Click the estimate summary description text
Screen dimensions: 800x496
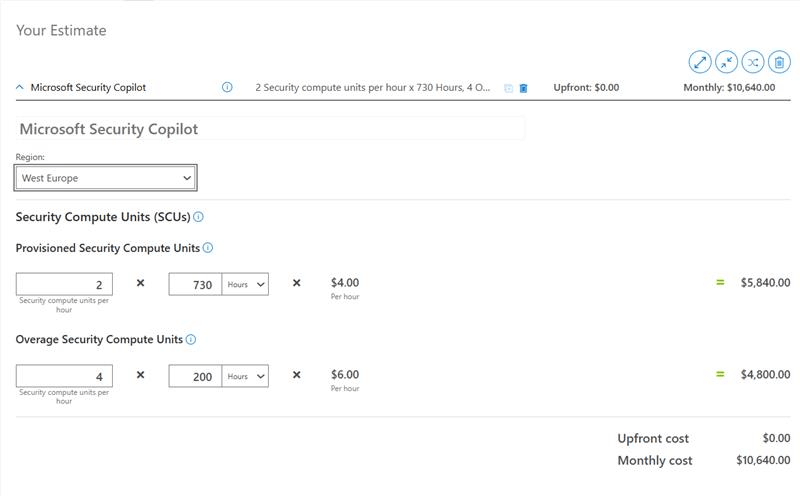(x=372, y=88)
